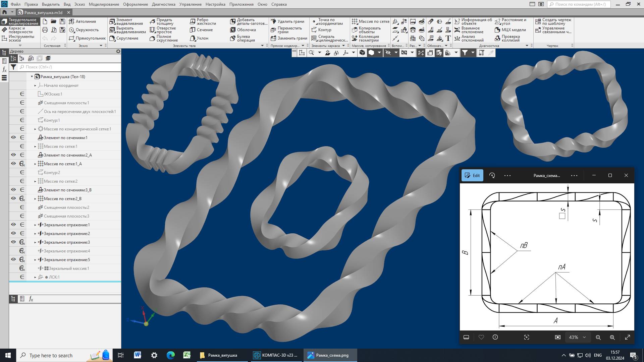Toggle photo viewer fullscreen expand icon
Screen dimensions: 644x362
pyautogui.click(x=628, y=337)
